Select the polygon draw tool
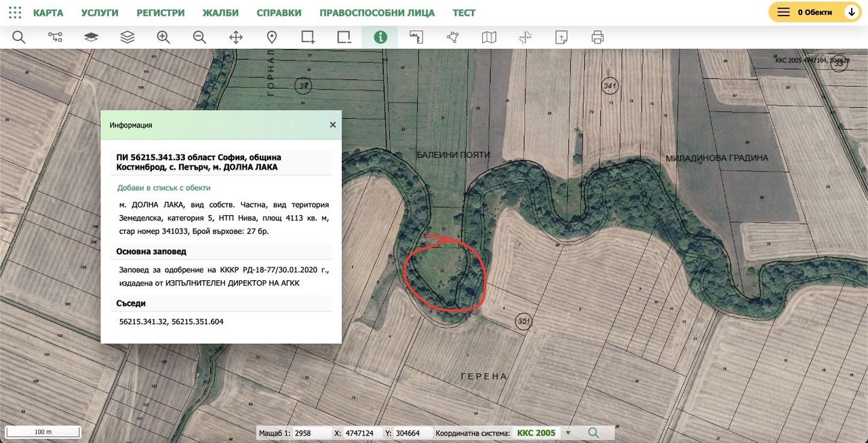The height and width of the screenshot is (443, 868). 453,37
